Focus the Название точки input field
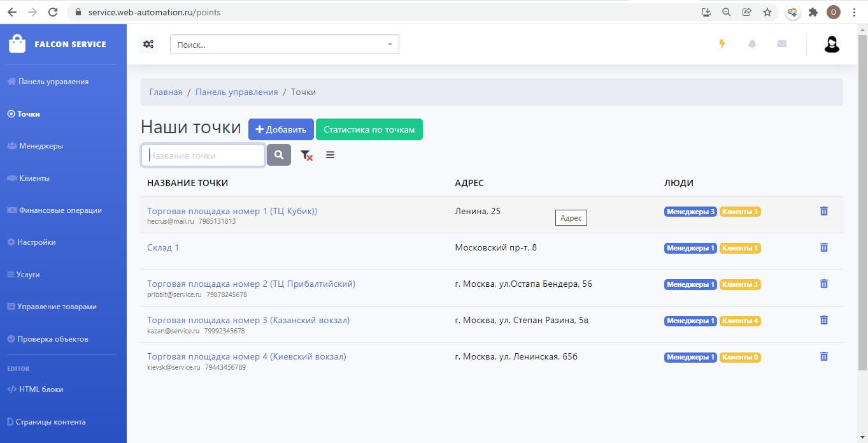868x443 pixels. [203, 156]
